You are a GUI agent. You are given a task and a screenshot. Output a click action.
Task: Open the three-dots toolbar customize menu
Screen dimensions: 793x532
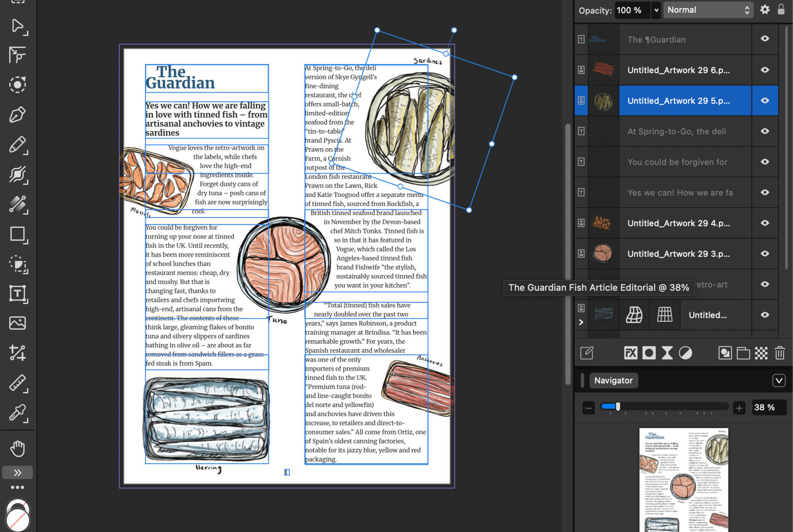pos(17,487)
